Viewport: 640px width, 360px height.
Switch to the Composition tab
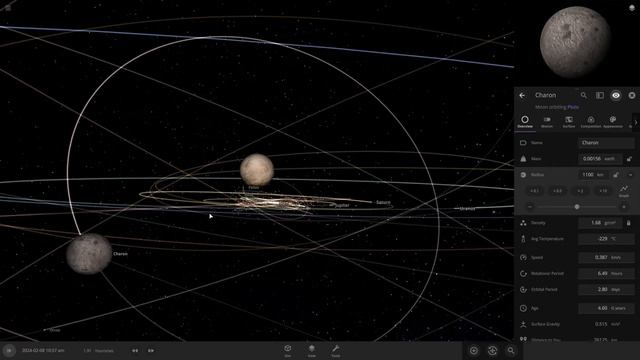591,122
